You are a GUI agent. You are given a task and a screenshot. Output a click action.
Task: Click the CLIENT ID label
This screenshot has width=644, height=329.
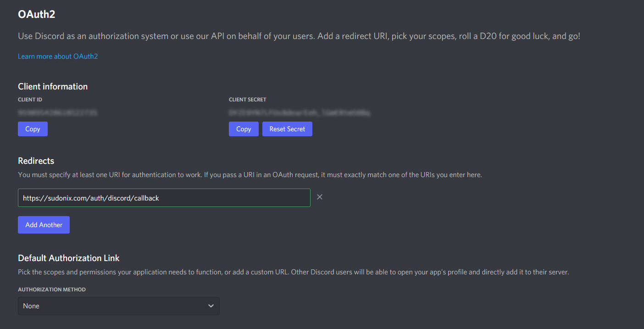30,100
